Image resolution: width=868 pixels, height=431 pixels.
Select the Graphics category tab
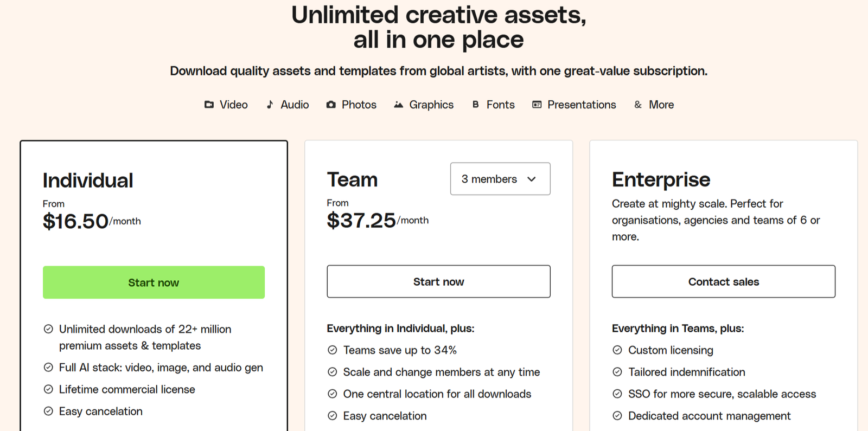click(x=431, y=105)
